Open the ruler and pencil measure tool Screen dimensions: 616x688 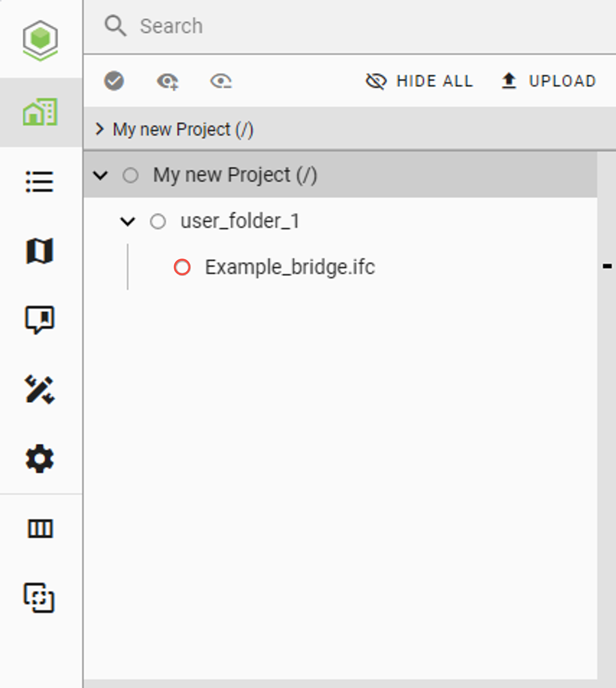tap(40, 390)
